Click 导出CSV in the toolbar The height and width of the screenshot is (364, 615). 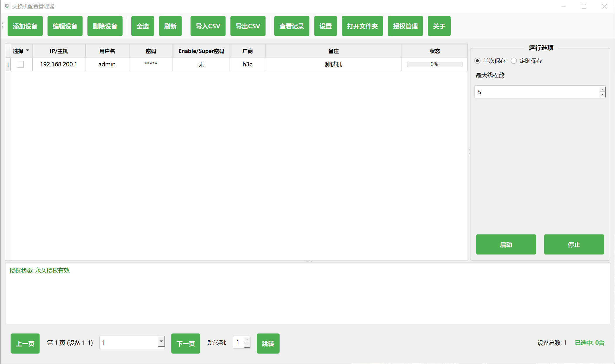tap(248, 26)
